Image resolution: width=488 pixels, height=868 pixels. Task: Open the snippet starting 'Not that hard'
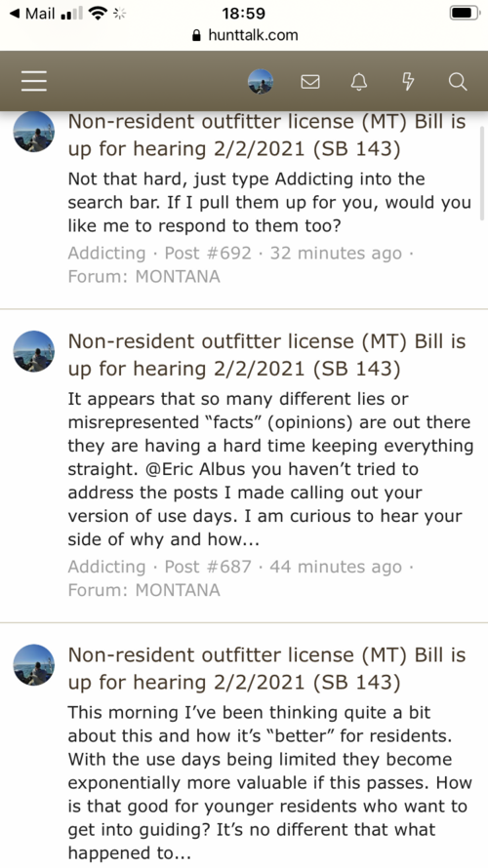269,202
